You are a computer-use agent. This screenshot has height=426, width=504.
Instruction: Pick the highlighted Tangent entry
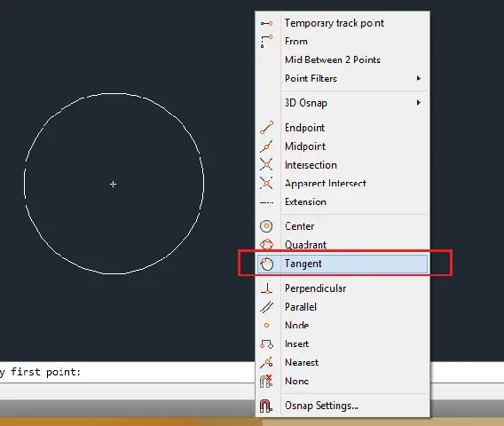343,264
